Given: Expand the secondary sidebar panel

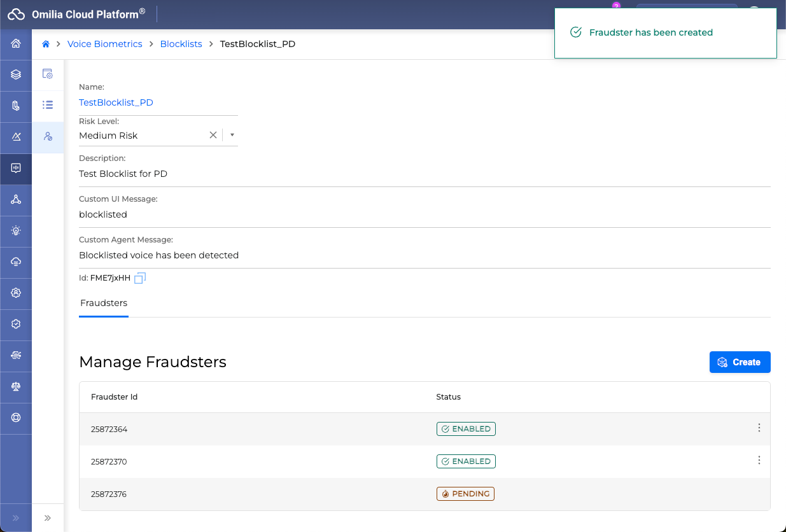Looking at the screenshot, I should pos(48,518).
